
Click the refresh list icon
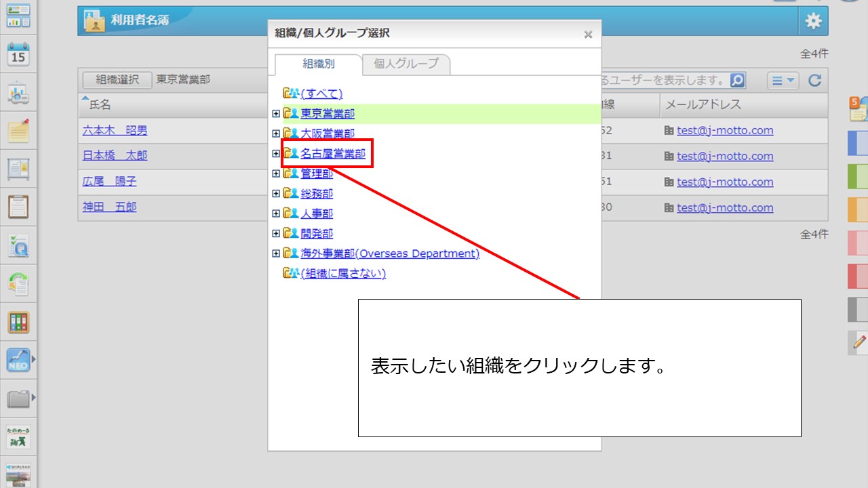(x=815, y=81)
